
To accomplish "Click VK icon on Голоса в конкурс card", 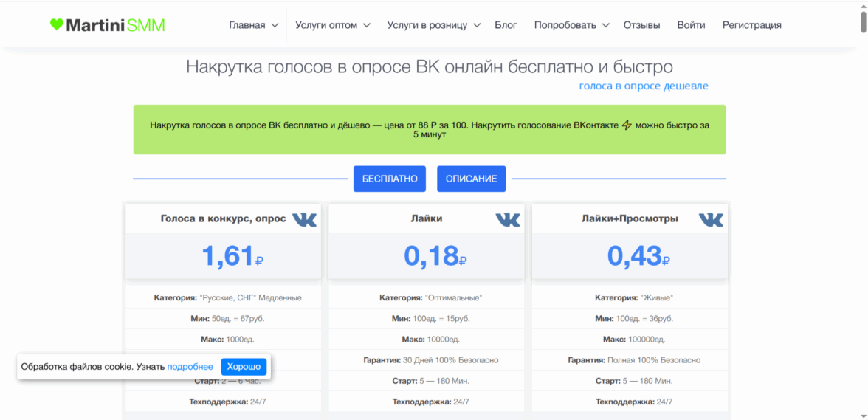I will (304, 219).
